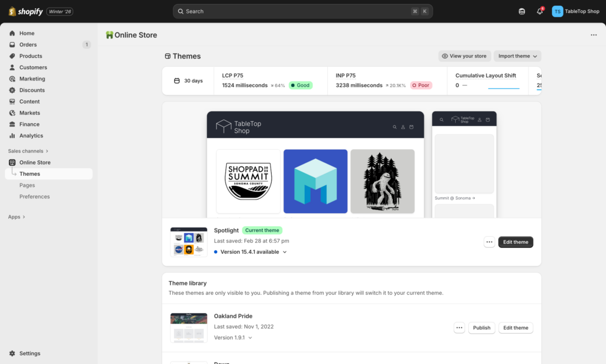The height and width of the screenshot is (364, 606).
Task: Change the 30 days date range
Action: (x=188, y=80)
